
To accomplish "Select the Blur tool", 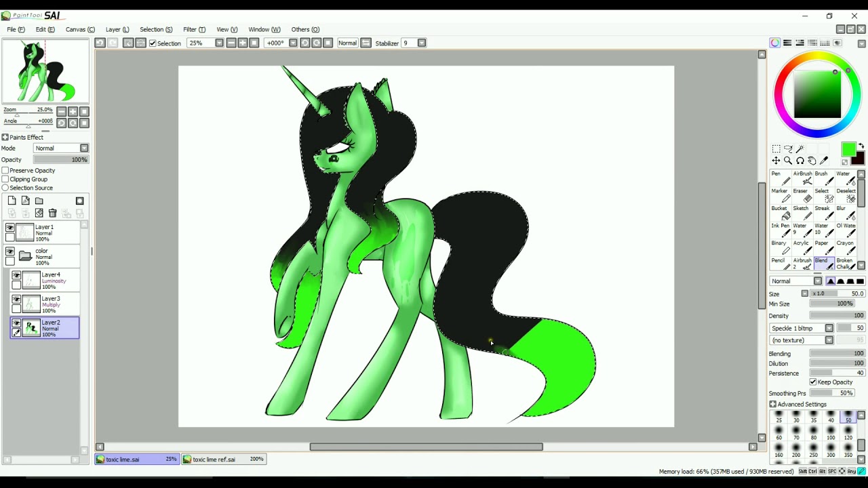I will click(x=845, y=212).
